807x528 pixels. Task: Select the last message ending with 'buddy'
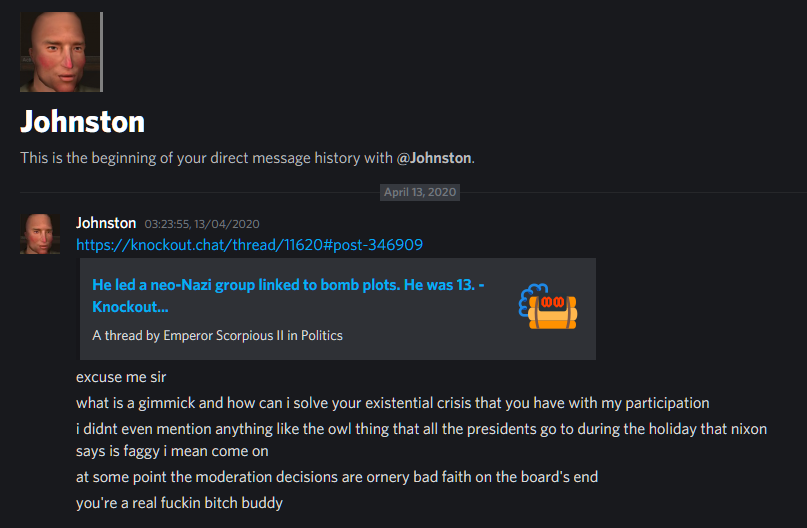tap(180, 503)
